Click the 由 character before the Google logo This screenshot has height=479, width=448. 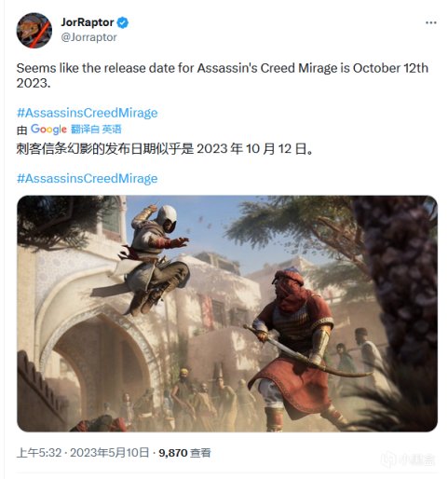click(x=22, y=130)
